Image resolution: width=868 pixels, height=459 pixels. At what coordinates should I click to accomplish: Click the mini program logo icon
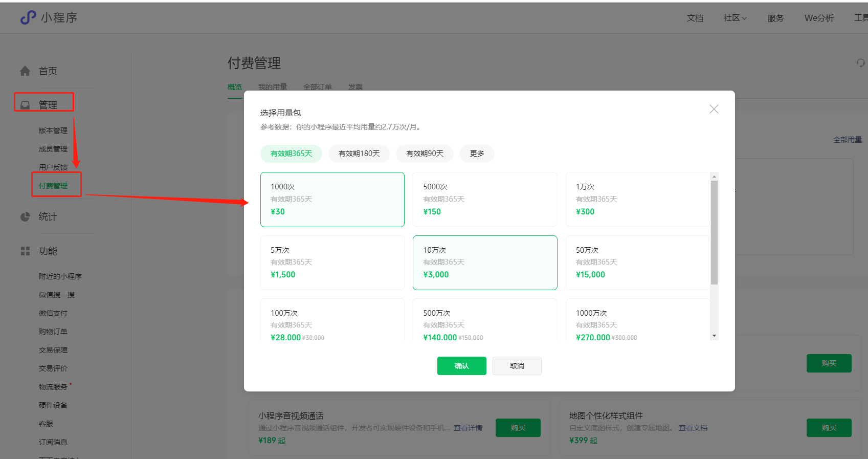(28, 17)
